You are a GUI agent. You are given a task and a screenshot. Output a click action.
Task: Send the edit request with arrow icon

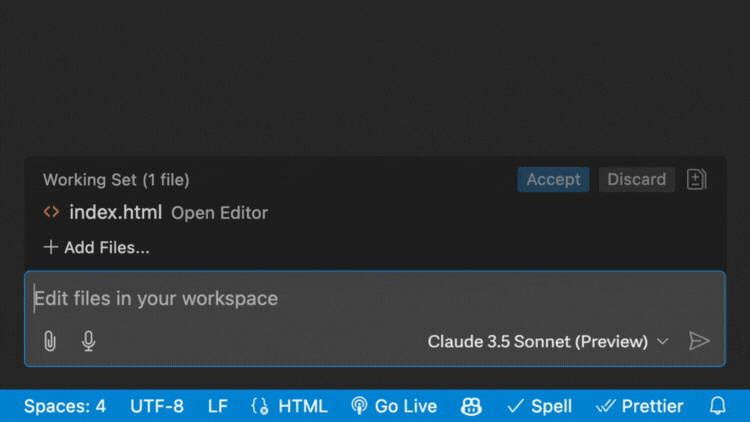point(699,341)
